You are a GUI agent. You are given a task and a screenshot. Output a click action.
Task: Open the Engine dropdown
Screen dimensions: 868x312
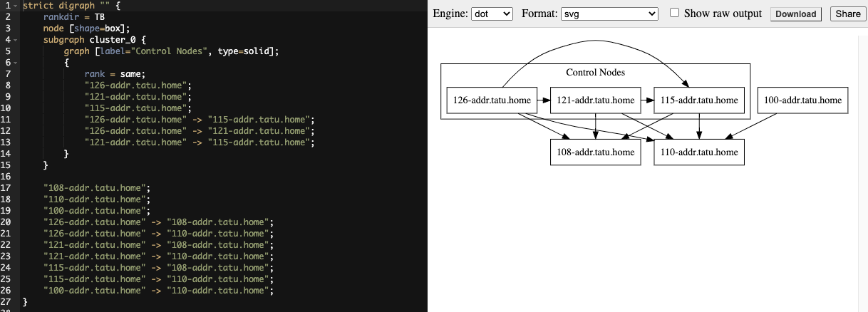point(492,14)
